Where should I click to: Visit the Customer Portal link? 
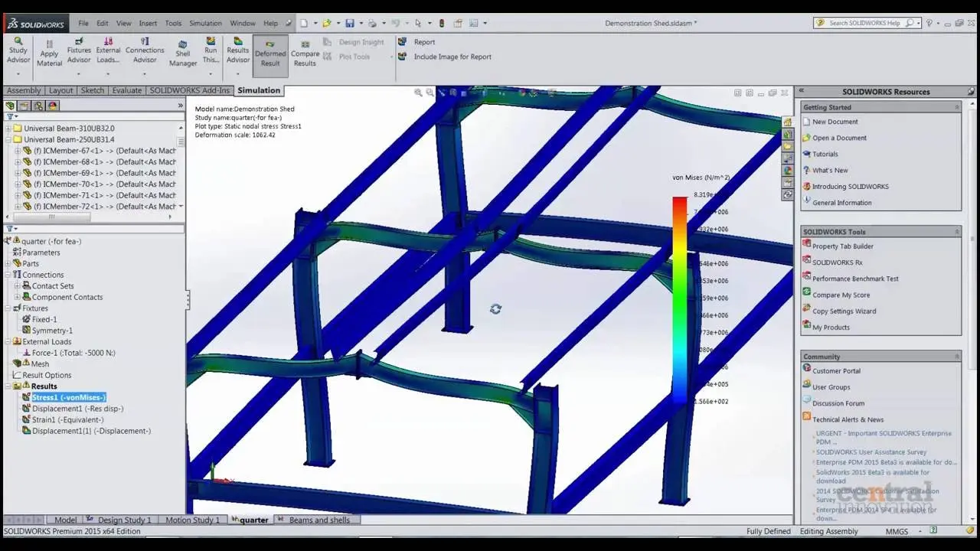click(x=836, y=371)
